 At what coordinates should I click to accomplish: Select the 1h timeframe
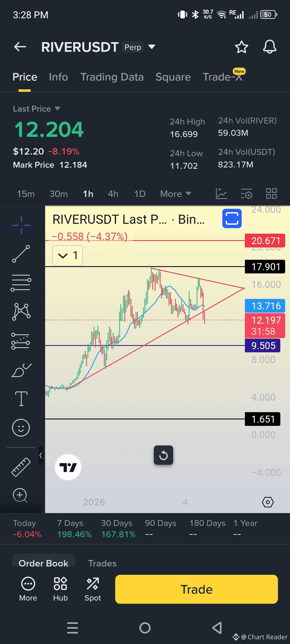tap(88, 194)
